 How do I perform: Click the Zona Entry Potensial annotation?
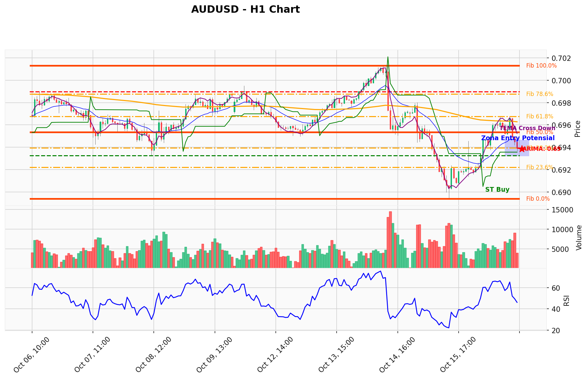click(518, 138)
